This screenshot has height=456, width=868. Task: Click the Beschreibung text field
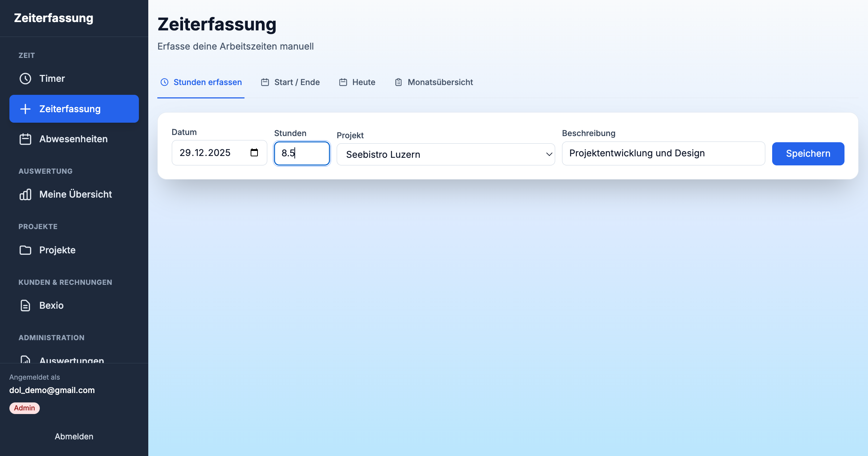[x=663, y=153]
